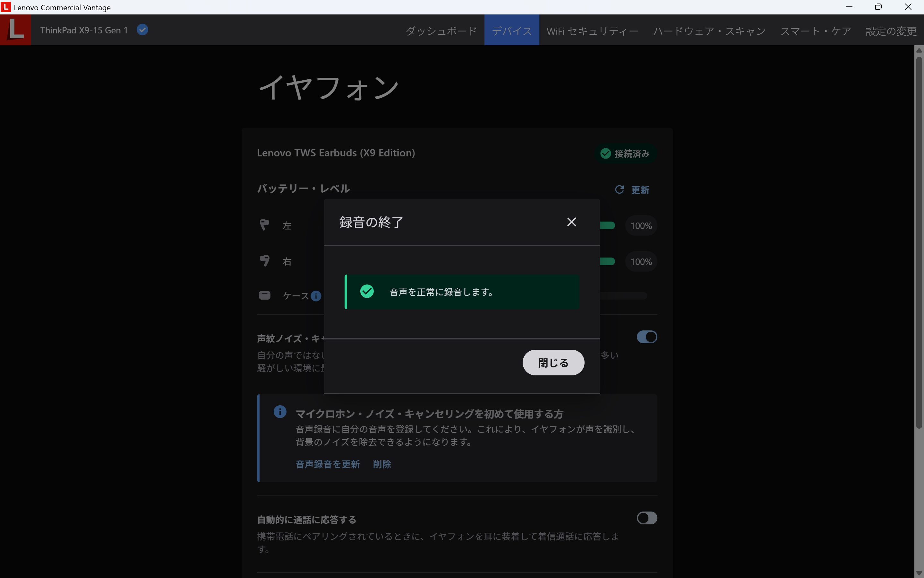
Task: Click the 録音の終了 dialog title
Action: point(371,222)
